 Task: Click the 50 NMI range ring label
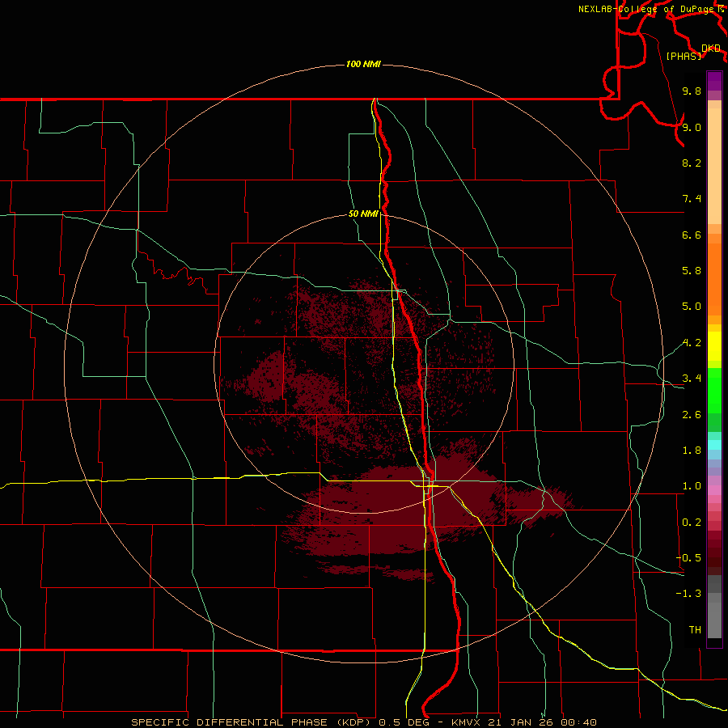pyautogui.click(x=363, y=214)
